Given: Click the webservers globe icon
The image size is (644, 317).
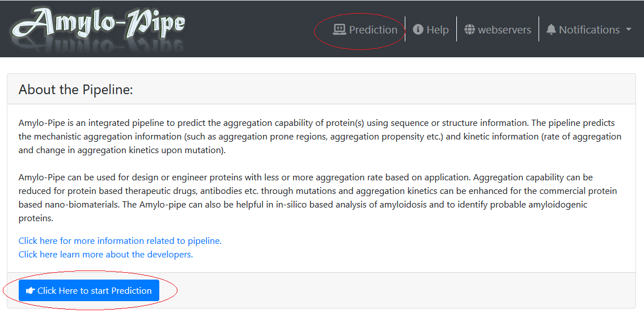Looking at the screenshot, I should 469,29.
